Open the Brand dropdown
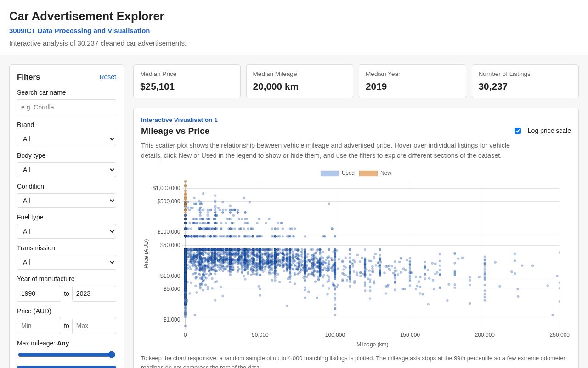 tap(67, 139)
